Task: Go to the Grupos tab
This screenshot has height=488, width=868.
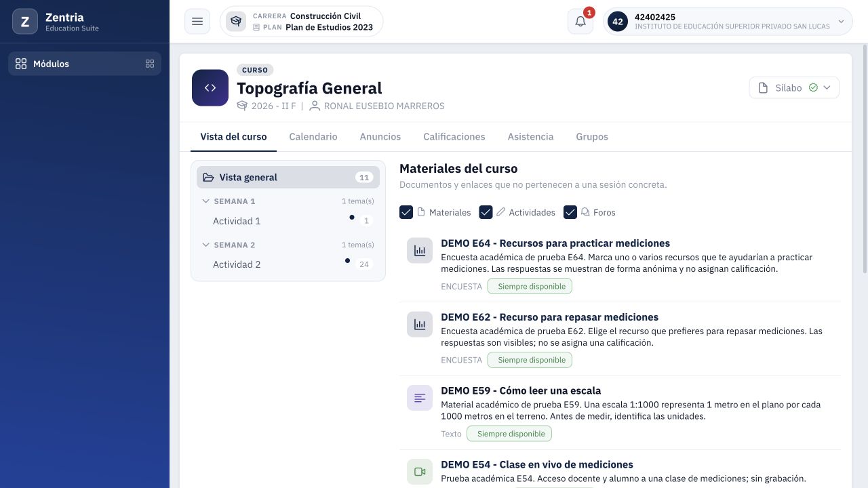Action: (592, 137)
